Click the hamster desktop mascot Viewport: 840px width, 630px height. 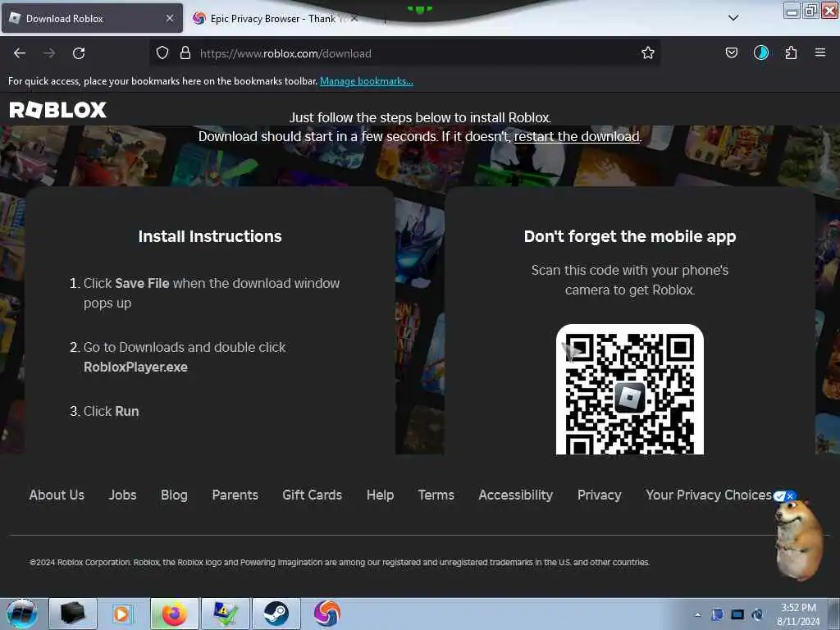click(x=799, y=540)
